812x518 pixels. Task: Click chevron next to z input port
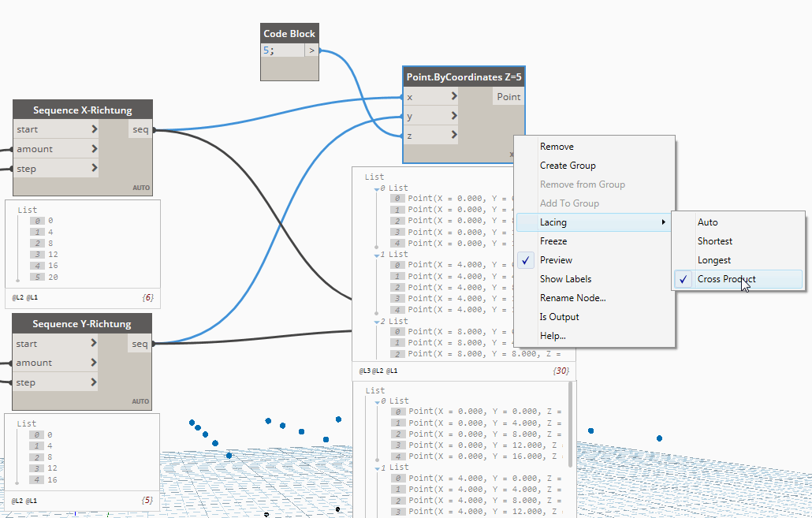pos(454,135)
